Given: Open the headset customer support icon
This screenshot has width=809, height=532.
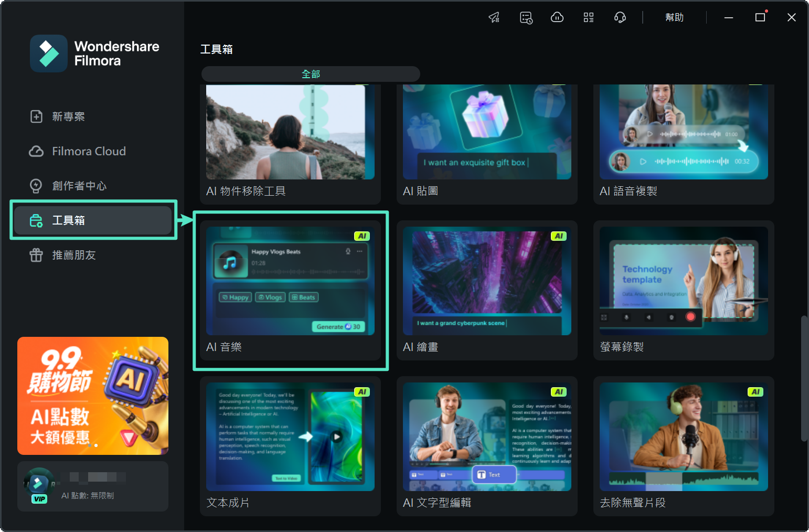Looking at the screenshot, I should (x=620, y=17).
